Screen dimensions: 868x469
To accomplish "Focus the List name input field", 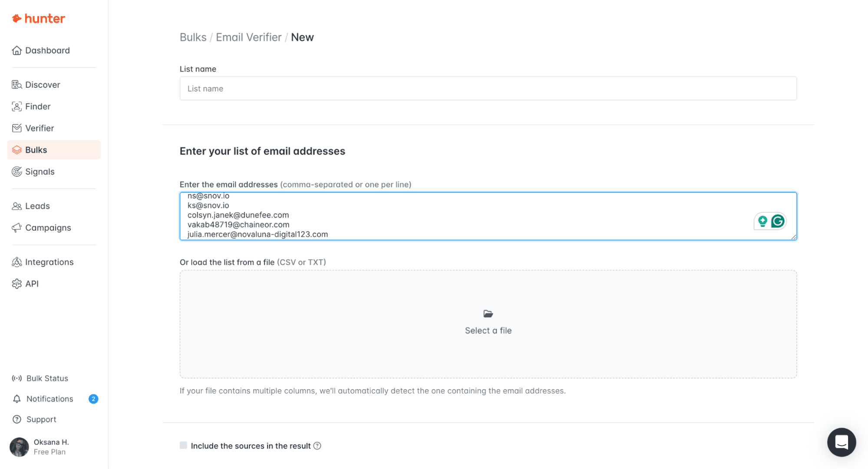I will tap(488, 89).
